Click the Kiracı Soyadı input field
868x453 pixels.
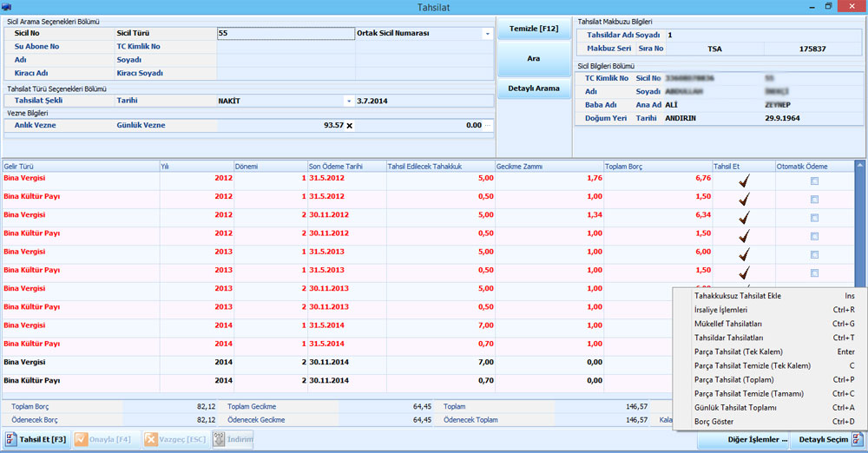tap(424, 73)
